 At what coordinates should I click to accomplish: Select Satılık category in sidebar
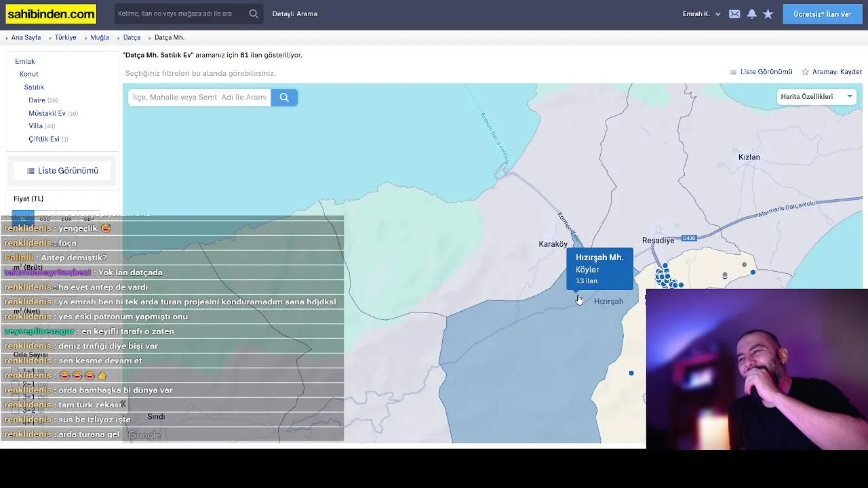tap(34, 87)
